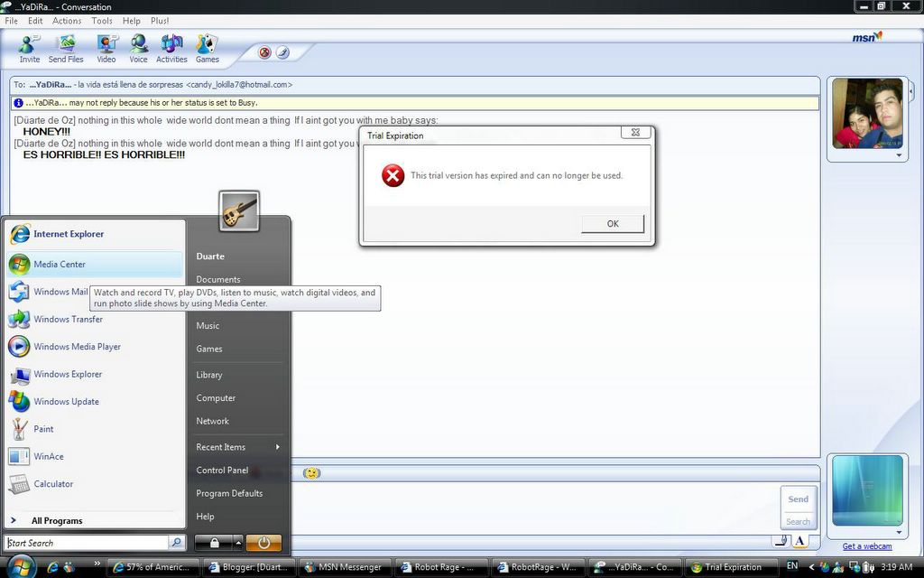Screen dimensions: 924x578
Task: Switch to MSN Messenger taskbar button
Action: (345, 567)
